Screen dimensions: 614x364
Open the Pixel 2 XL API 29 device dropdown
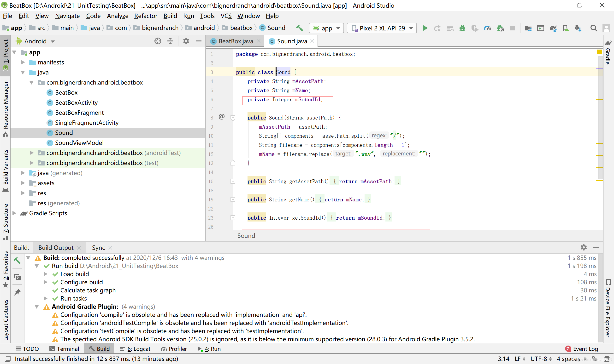pyautogui.click(x=382, y=28)
